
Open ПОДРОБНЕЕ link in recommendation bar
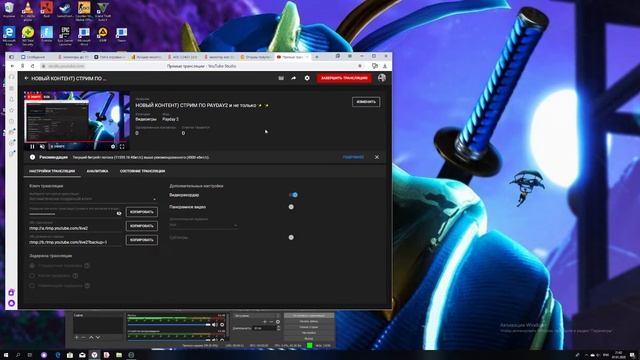pyautogui.click(x=353, y=157)
